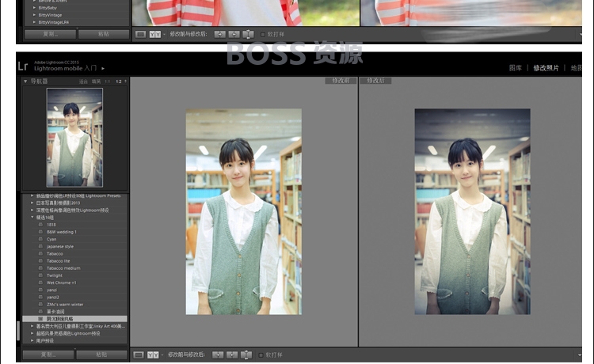
Task: Click the Lr logo in lower window
Action: 23,66
